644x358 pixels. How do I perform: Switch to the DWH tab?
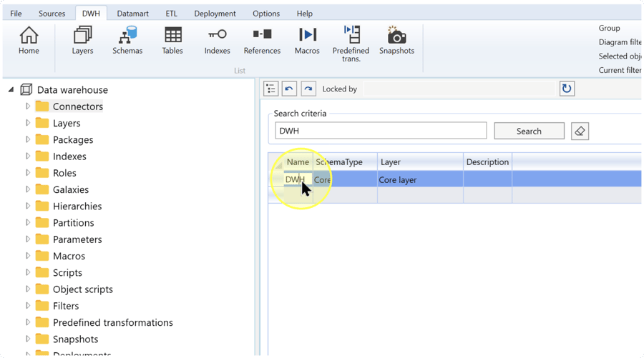click(x=91, y=14)
